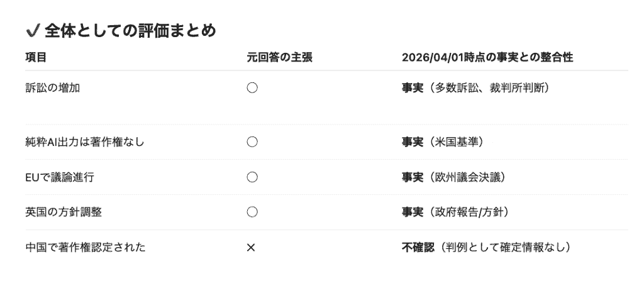644x288 pixels.
Task: Select the 純粋AI出力は著作権なし row label
Action: (85, 142)
